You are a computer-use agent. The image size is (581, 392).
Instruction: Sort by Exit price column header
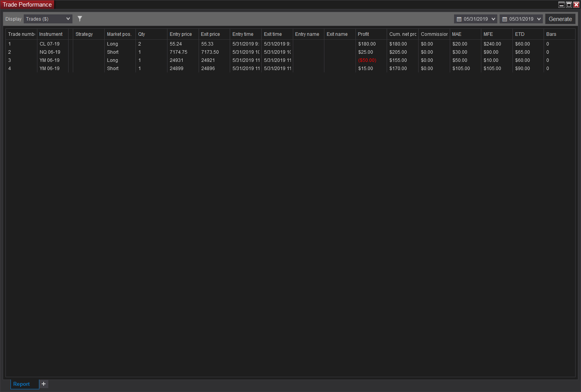215,34
